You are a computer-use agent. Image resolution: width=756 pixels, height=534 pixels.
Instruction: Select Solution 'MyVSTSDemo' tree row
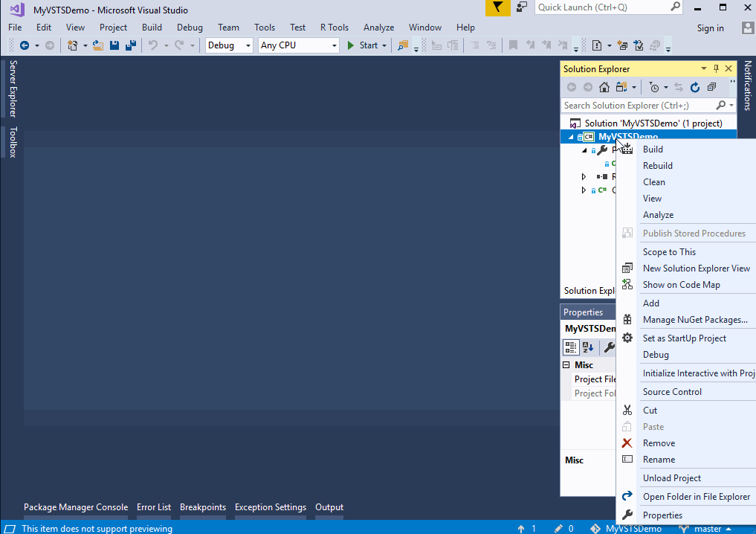[648, 123]
